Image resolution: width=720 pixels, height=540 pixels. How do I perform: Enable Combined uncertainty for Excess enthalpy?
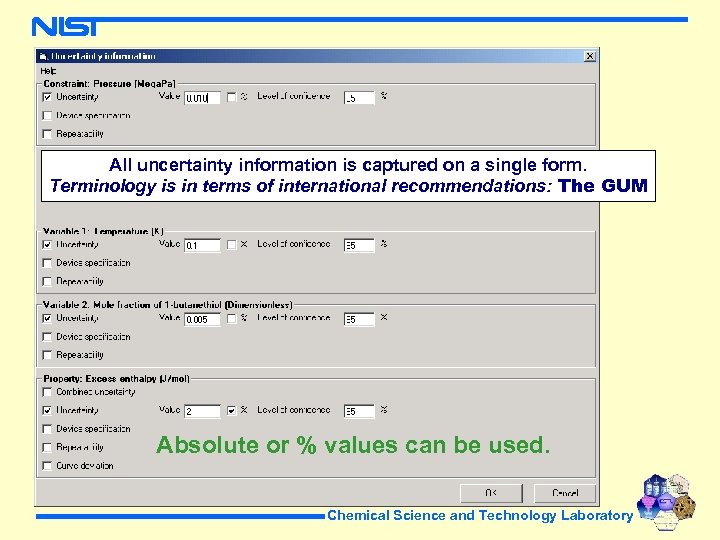(47, 392)
